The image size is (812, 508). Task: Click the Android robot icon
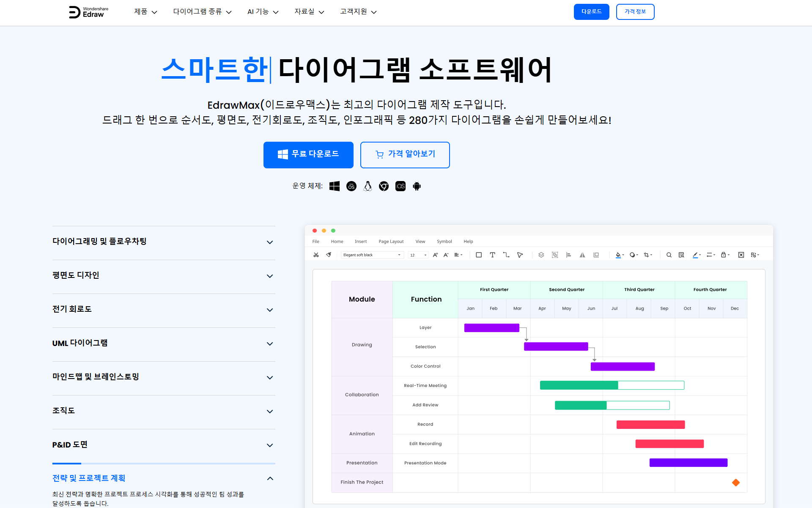click(x=417, y=186)
